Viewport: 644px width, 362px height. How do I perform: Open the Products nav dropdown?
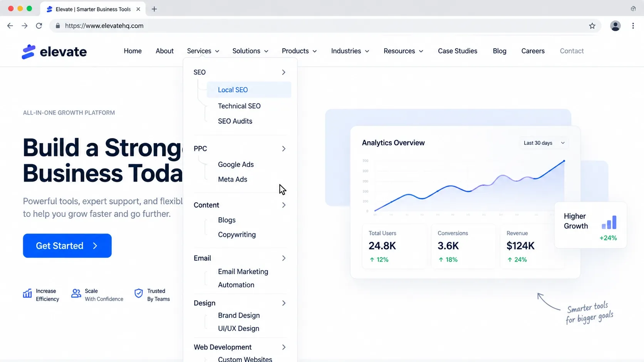(299, 51)
